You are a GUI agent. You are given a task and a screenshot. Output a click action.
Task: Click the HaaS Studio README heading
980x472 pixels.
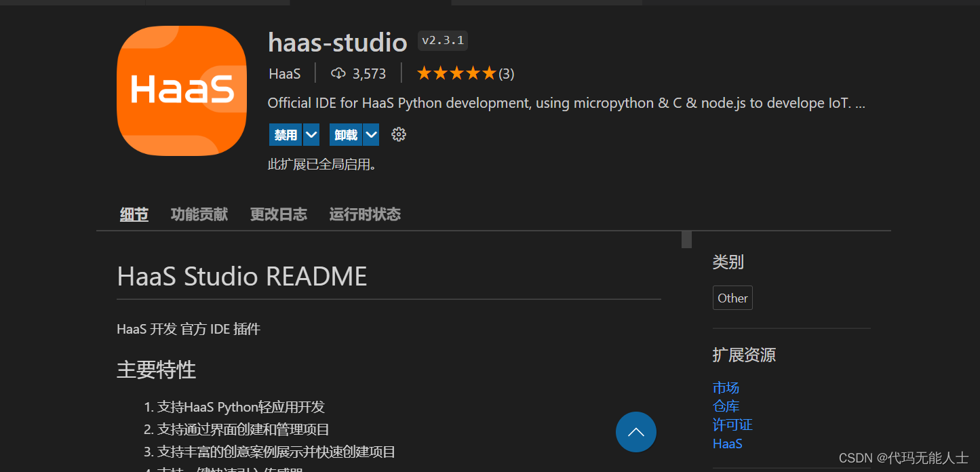pyautogui.click(x=242, y=277)
